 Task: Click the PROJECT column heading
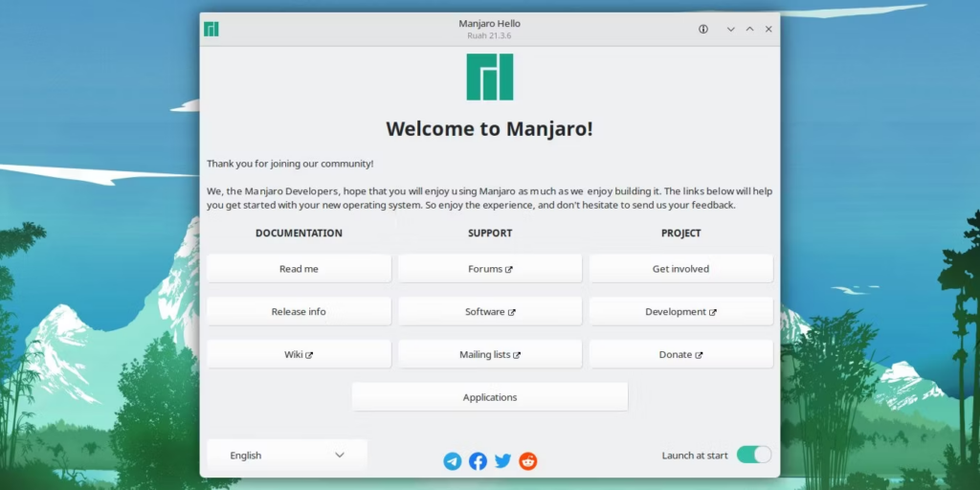click(x=681, y=234)
